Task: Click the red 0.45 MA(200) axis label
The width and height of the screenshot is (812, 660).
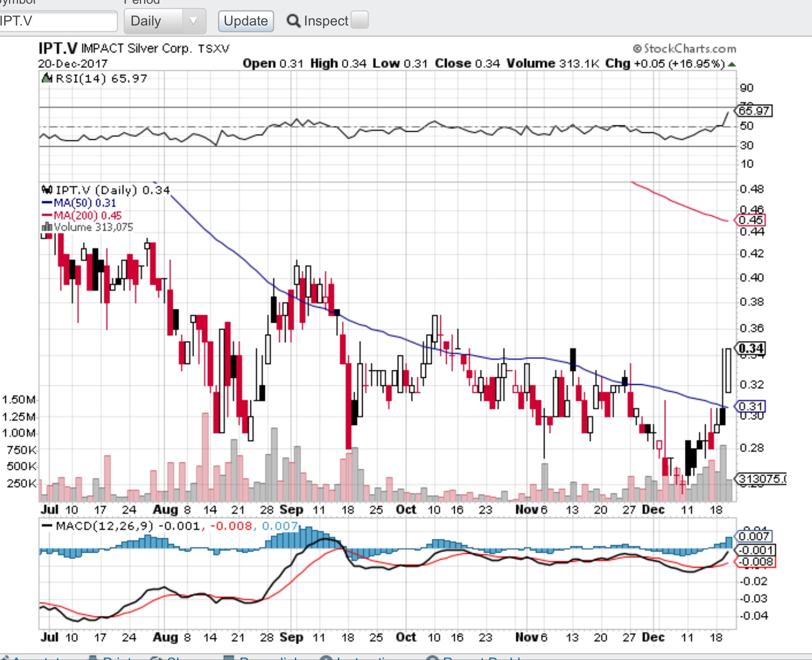Action: [750, 220]
